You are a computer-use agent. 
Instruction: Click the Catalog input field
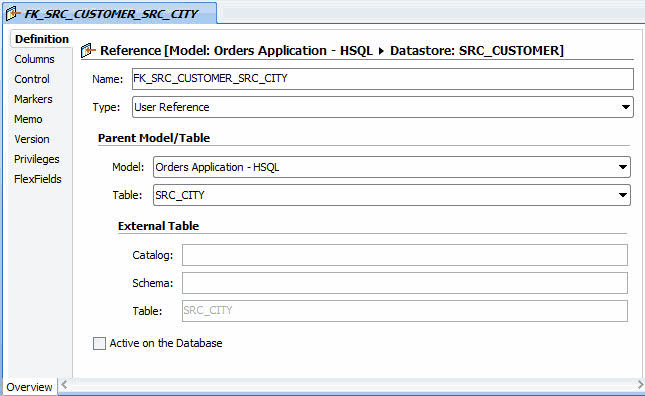click(405, 255)
